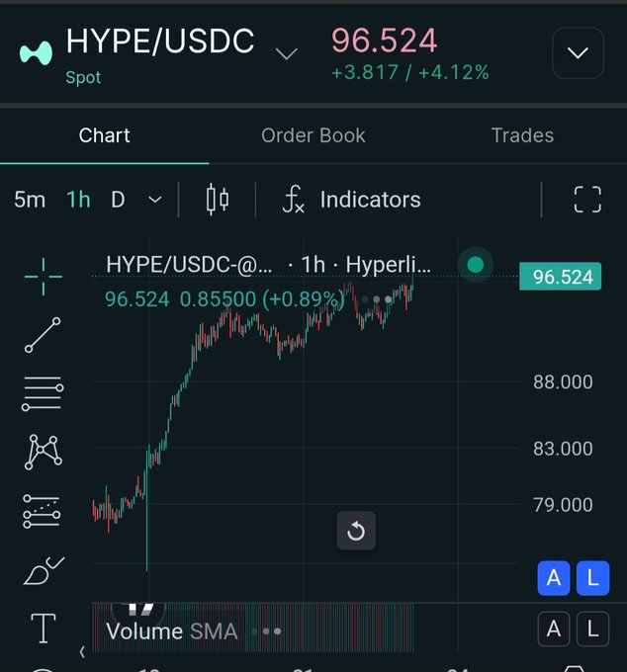Click the green live market status dot
The image size is (627, 672).
click(475, 265)
